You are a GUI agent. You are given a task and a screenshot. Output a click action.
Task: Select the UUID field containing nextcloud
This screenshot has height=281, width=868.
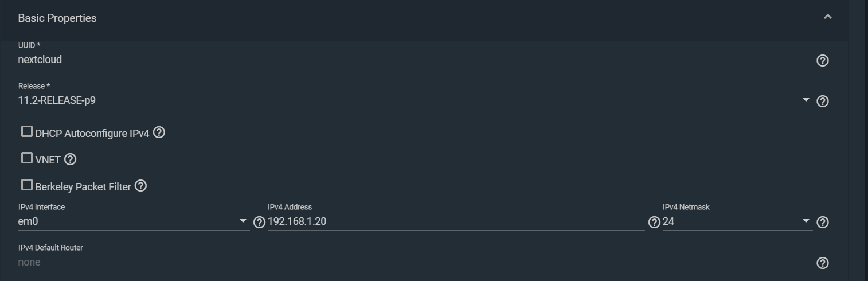point(415,60)
